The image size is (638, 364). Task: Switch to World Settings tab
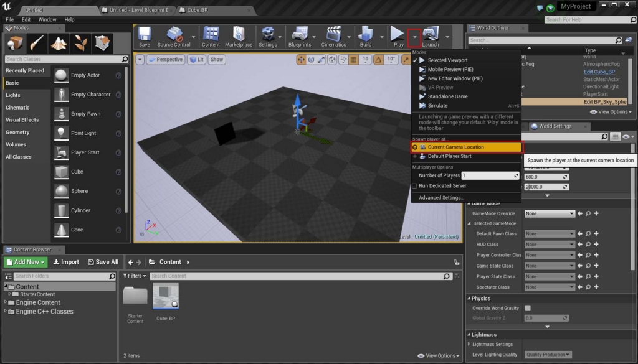coord(555,126)
